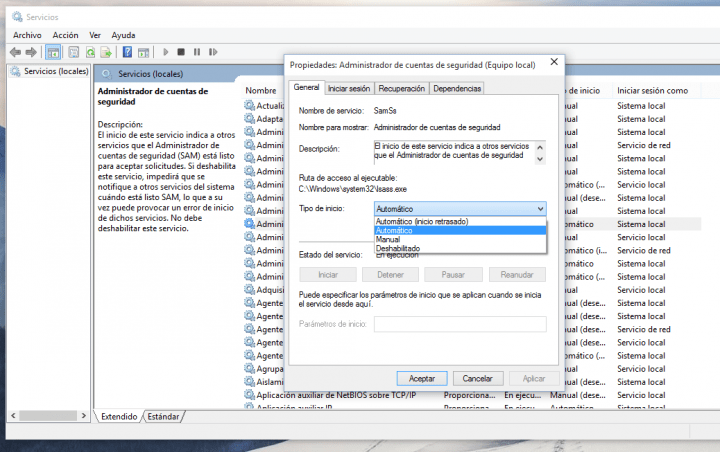
Task: Click the tree pane horizontal scrollbar thumb
Action: click(x=48, y=415)
